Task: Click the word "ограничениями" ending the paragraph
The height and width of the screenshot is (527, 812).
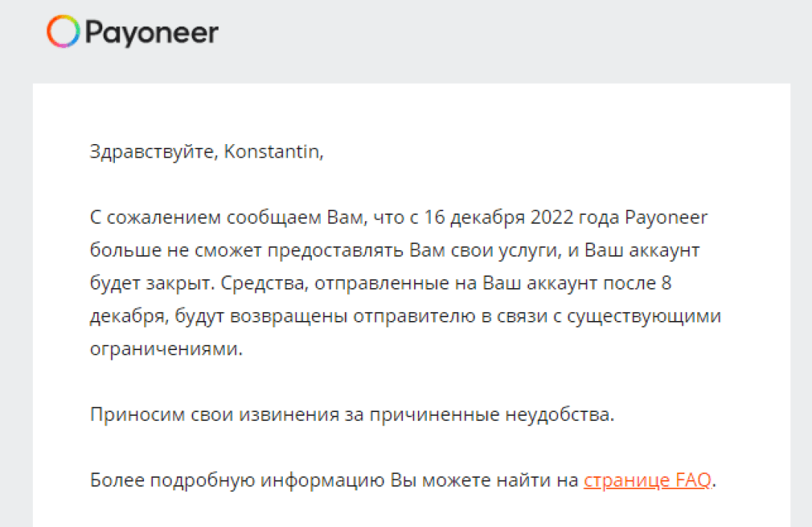Action: tap(165, 349)
